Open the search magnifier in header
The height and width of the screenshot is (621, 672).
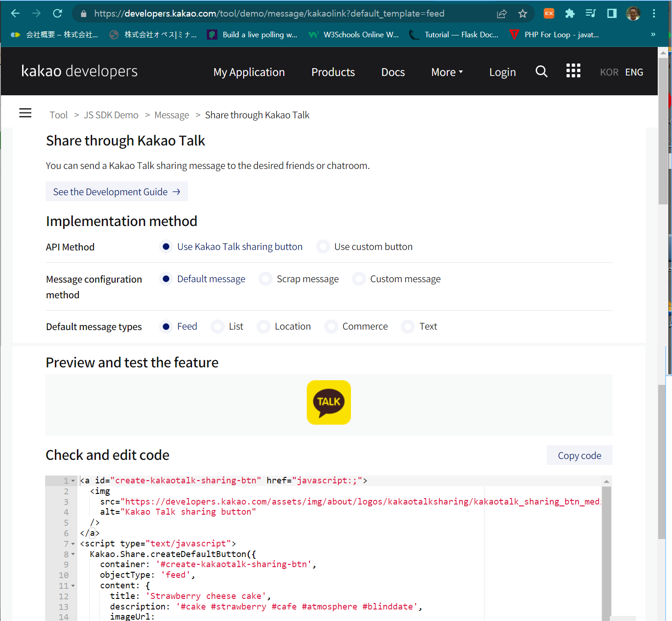(x=541, y=72)
